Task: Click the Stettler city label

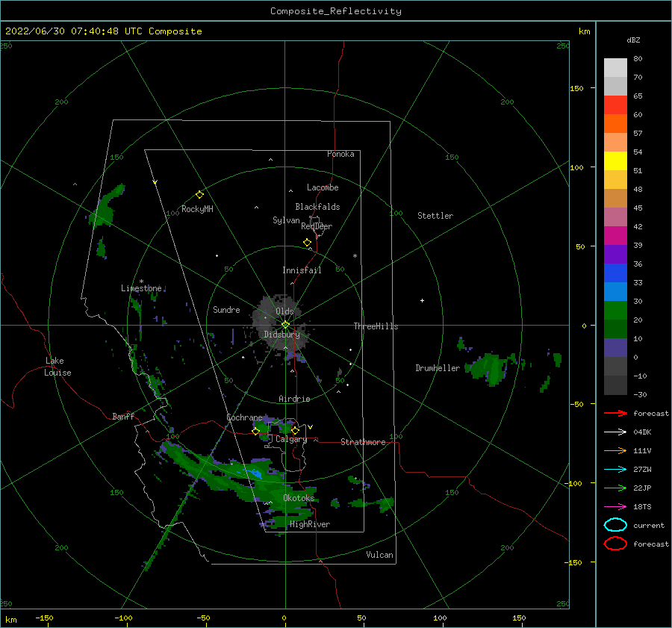Action: [435, 216]
